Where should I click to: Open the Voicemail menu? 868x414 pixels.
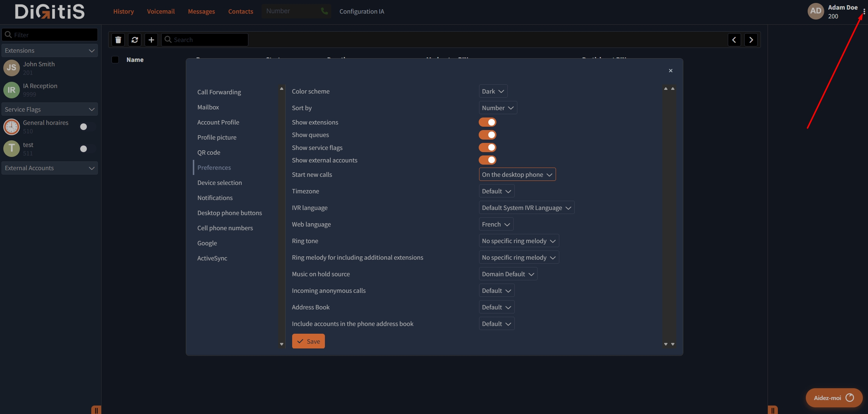pos(161,11)
